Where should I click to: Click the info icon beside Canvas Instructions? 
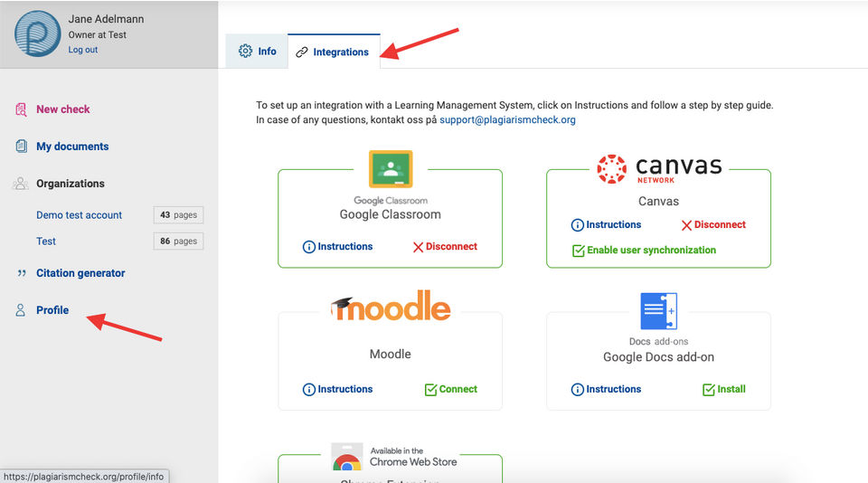(578, 225)
